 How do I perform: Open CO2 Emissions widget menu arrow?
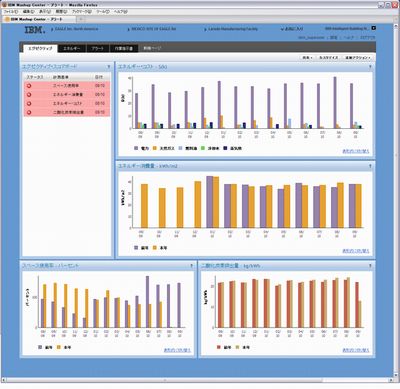click(370, 266)
